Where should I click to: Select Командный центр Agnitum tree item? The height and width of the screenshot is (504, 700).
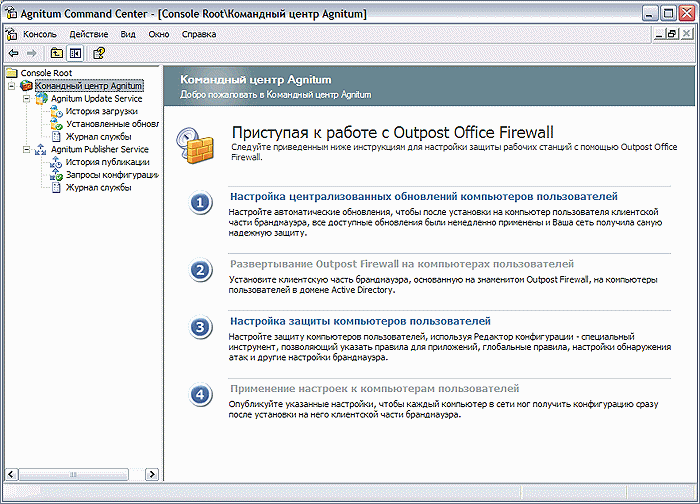(89, 86)
